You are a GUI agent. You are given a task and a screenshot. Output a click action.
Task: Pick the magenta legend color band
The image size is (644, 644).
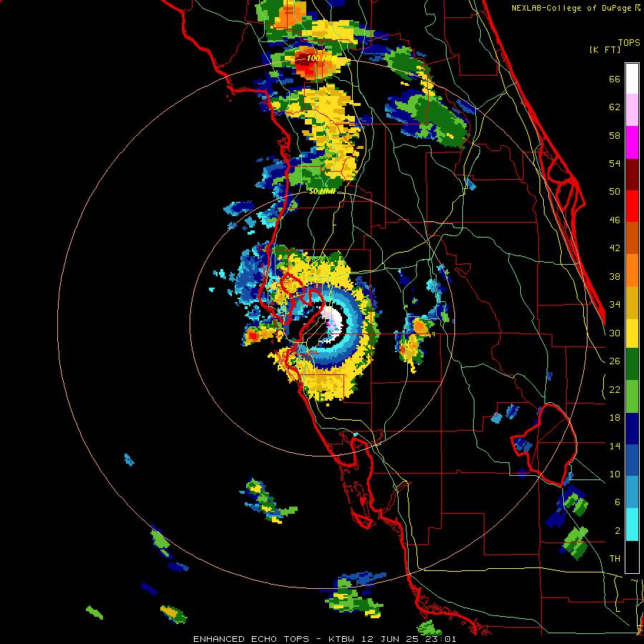(x=632, y=142)
